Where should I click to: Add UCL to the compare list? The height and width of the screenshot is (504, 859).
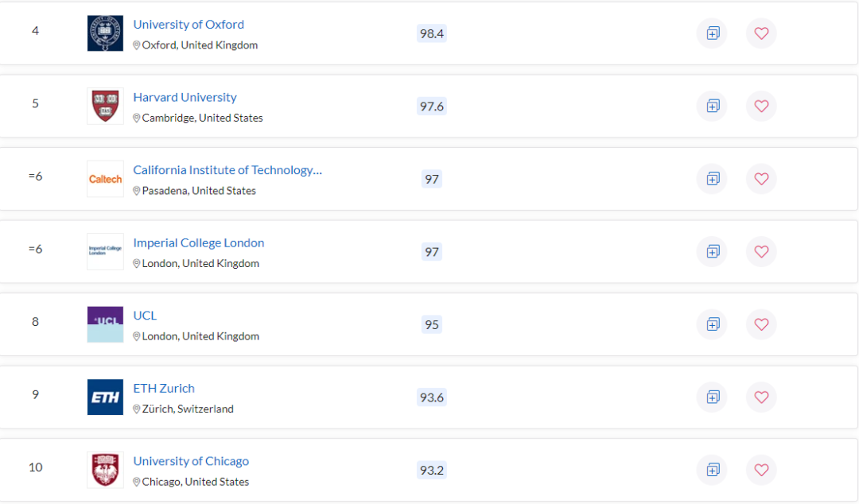tap(712, 324)
